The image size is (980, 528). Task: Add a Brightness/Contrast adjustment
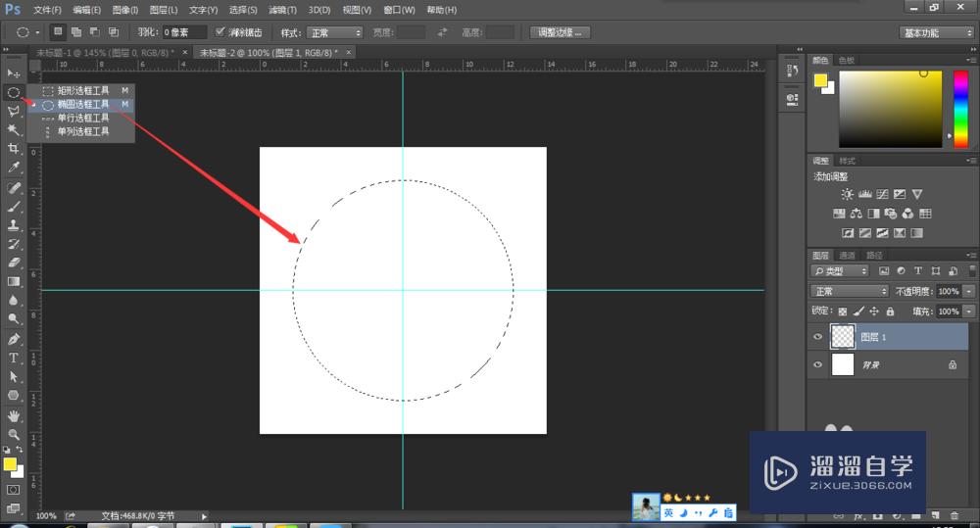[x=846, y=195]
